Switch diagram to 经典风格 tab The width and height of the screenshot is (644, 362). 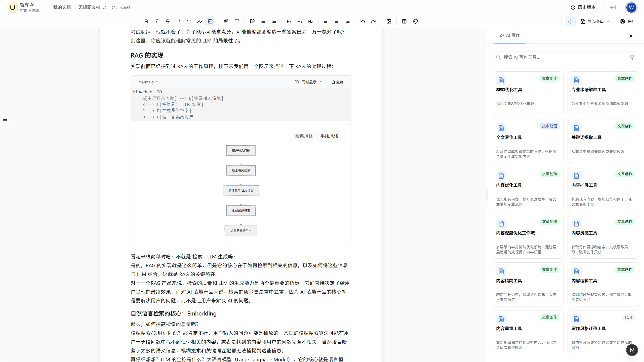click(x=304, y=136)
